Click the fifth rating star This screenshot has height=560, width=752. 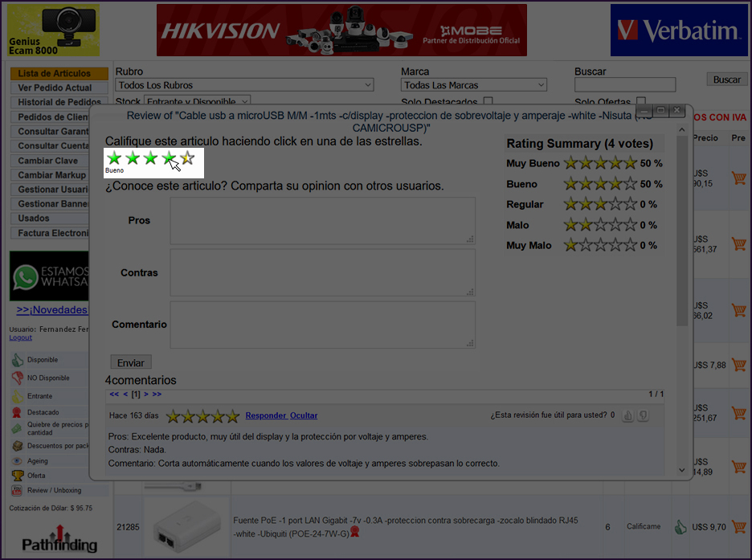(187, 158)
